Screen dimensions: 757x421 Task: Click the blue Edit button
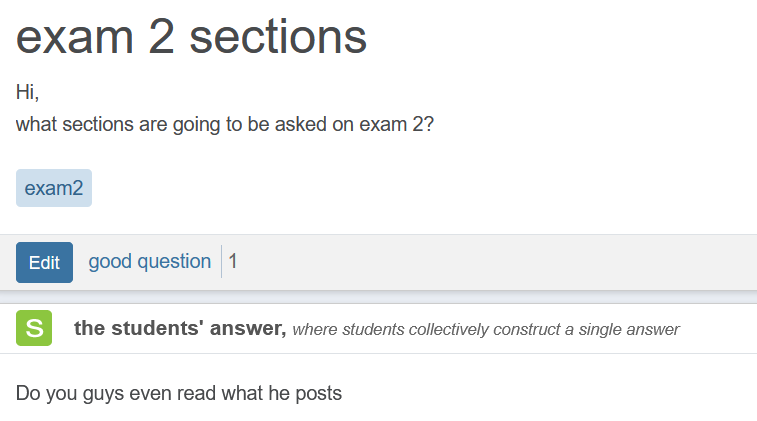pyautogui.click(x=44, y=262)
